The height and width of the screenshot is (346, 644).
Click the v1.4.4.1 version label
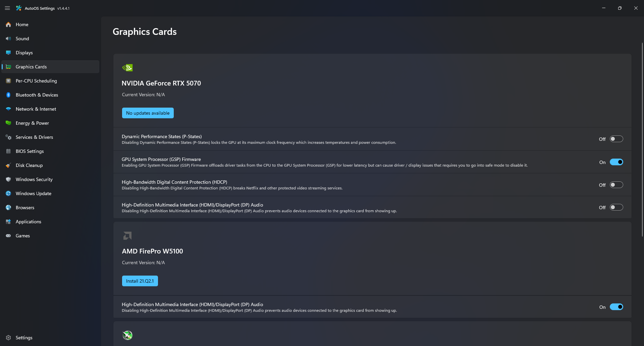(63, 8)
